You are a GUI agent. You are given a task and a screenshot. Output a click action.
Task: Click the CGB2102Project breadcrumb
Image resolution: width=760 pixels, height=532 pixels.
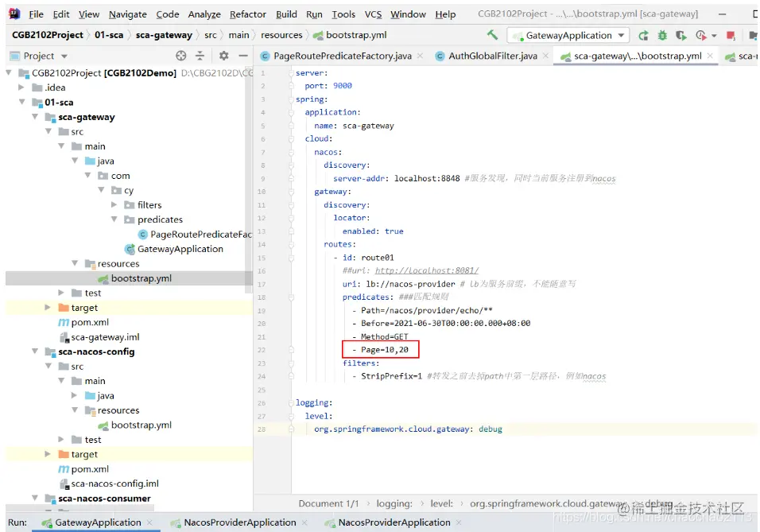click(48, 35)
